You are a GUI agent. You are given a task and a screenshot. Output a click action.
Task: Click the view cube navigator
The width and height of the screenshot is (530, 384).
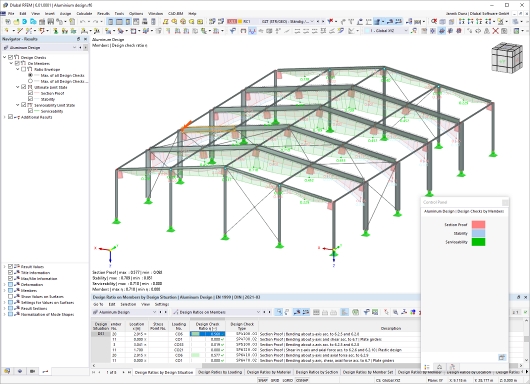pos(506,57)
